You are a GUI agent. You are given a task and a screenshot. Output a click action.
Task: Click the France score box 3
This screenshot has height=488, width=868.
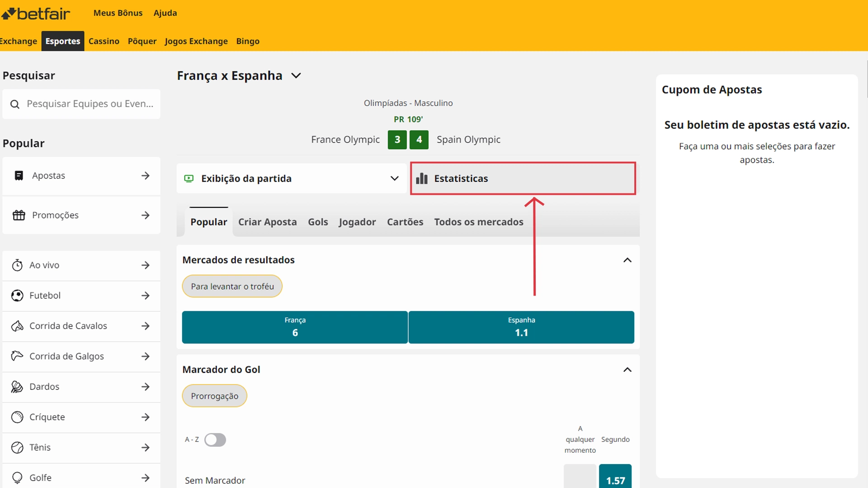point(397,140)
